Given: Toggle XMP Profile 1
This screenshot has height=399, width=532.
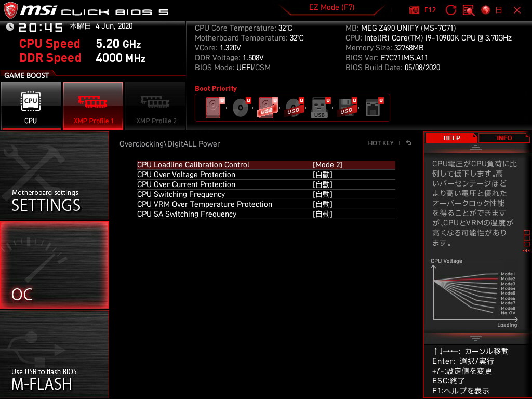Looking at the screenshot, I should [x=93, y=106].
